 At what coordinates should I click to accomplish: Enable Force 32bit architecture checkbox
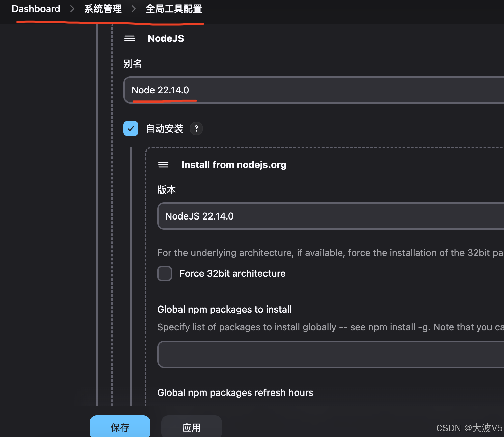tap(165, 273)
